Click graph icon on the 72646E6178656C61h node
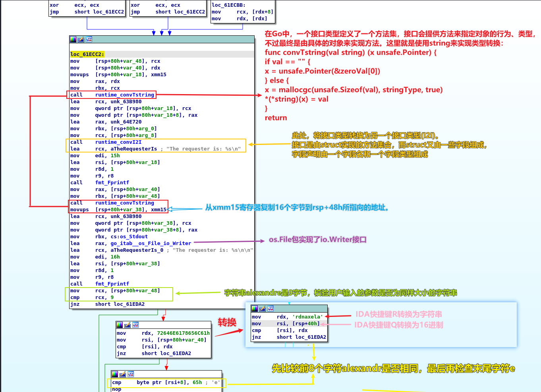The width and height of the screenshot is (541, 392). [135, 325]
